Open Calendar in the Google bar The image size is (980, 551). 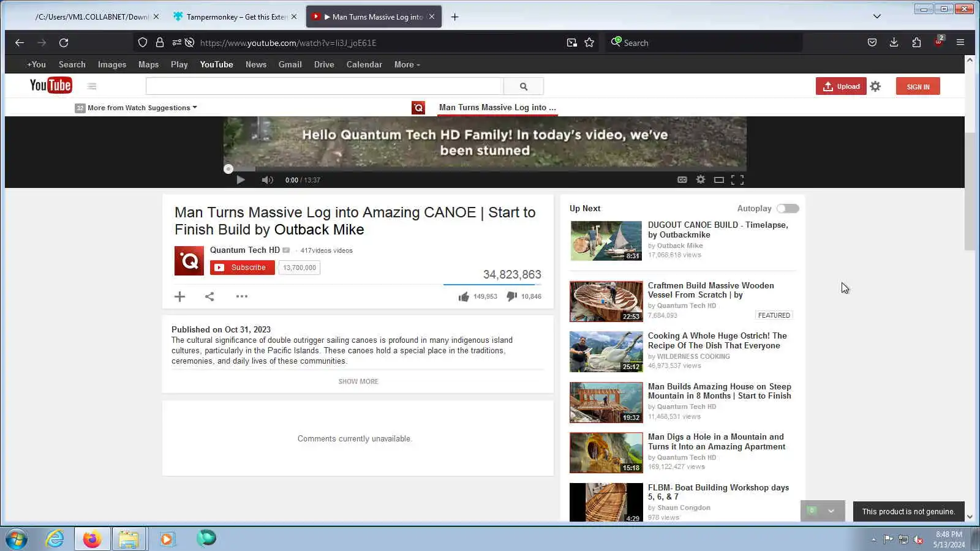[364, 65]
